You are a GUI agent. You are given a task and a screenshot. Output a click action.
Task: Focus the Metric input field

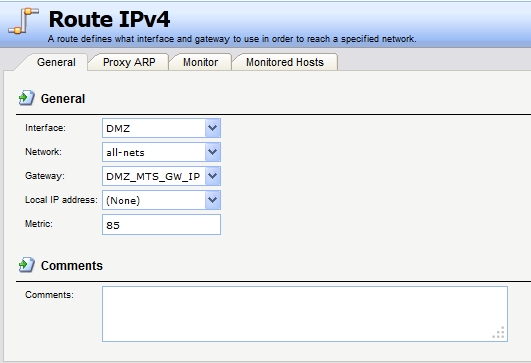(x=161, y=225)
